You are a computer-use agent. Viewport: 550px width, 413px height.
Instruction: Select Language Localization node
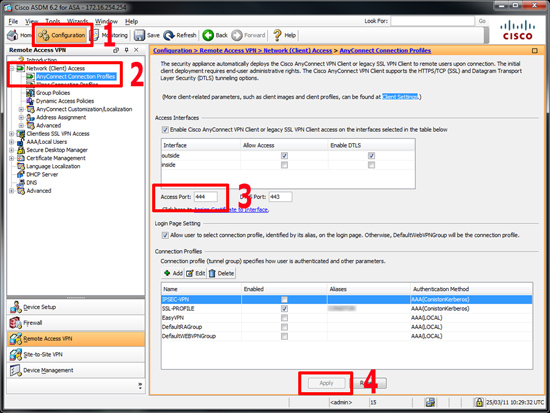(53, 166)
